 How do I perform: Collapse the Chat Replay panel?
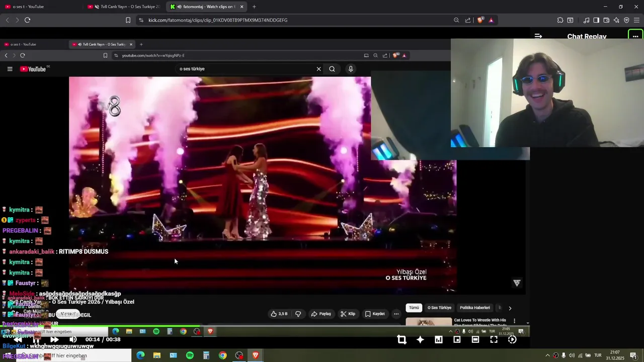click(538, 36)
